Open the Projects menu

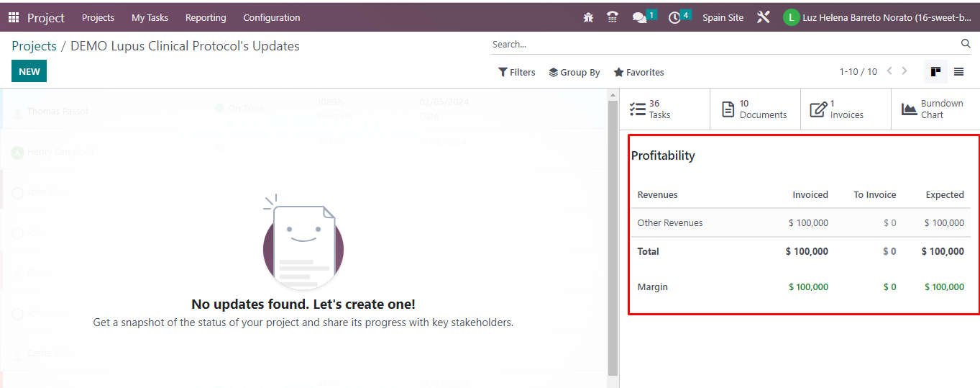pos(98,17)
